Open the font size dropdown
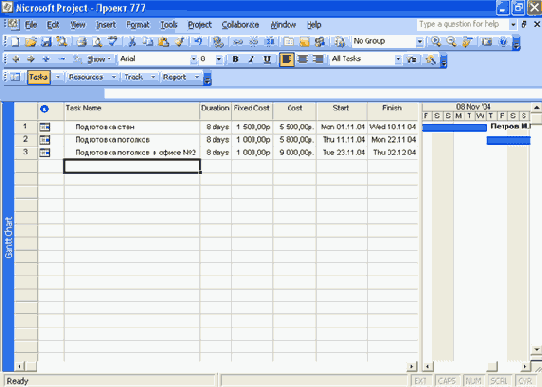This screenshot has width=542, height=387. pyautogui.click(x=219, y=59)
